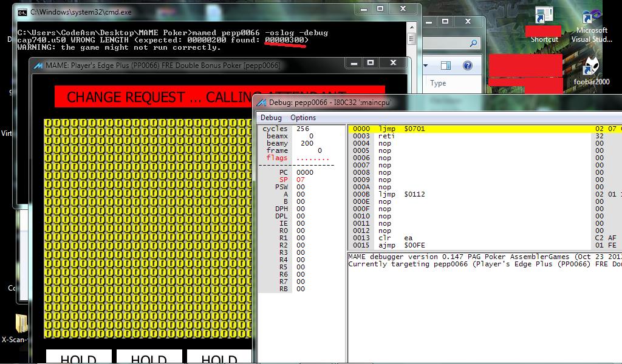The height and width of the screenshot is (364, 622).
Task: Select the nop line at address 0004
Action: click(485, 143)
